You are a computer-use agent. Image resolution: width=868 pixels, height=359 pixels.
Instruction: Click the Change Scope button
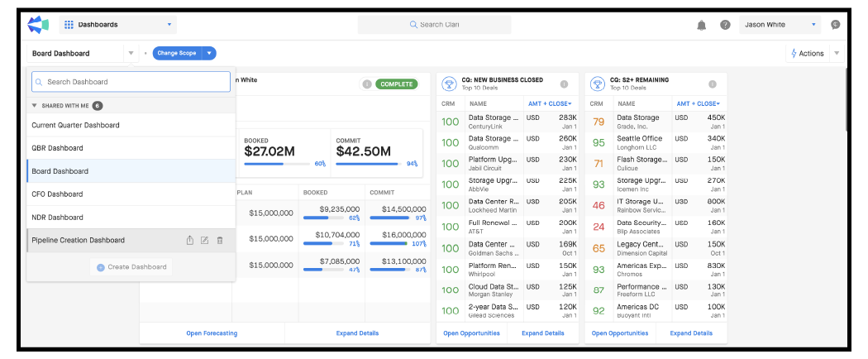coord(177,53)
